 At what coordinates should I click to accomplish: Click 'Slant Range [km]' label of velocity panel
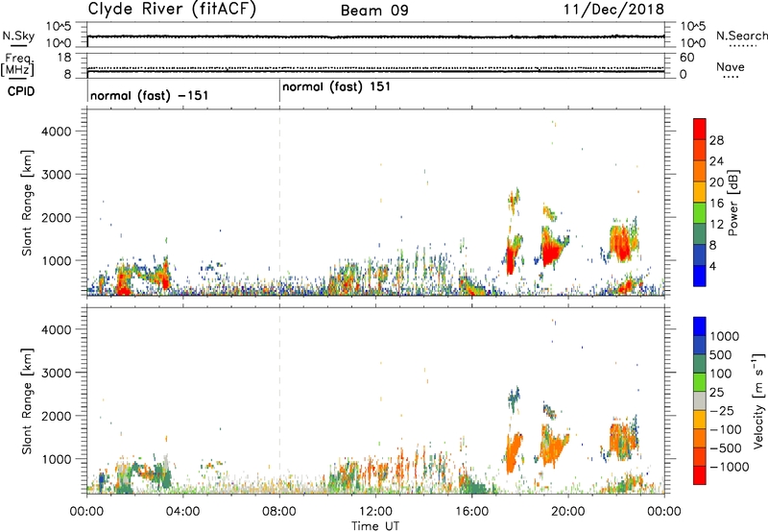pos(27,401)
